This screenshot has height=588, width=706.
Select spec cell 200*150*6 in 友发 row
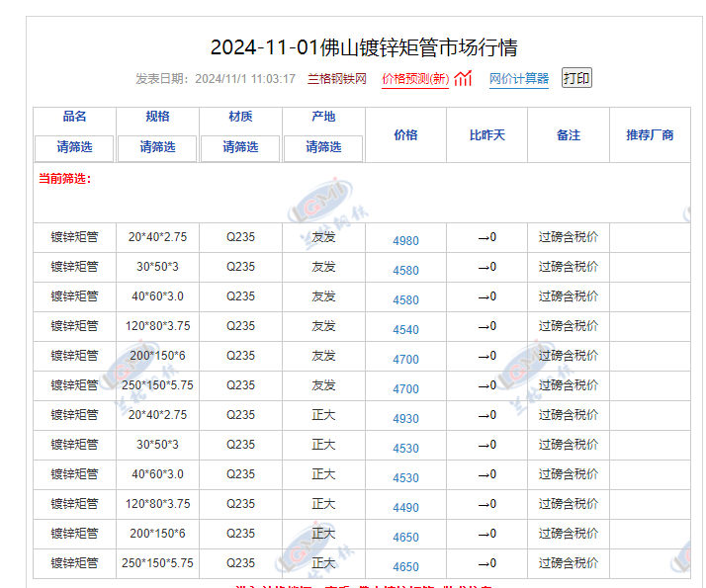click(157, 356)
